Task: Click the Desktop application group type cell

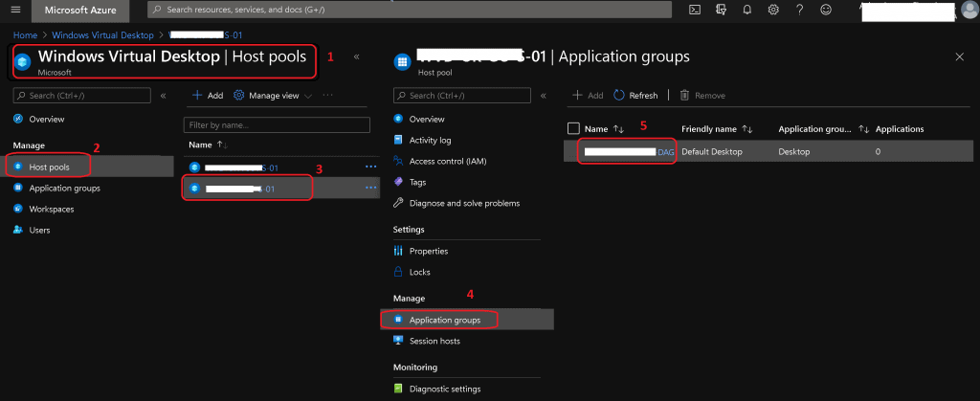Action: coord(793,152)
